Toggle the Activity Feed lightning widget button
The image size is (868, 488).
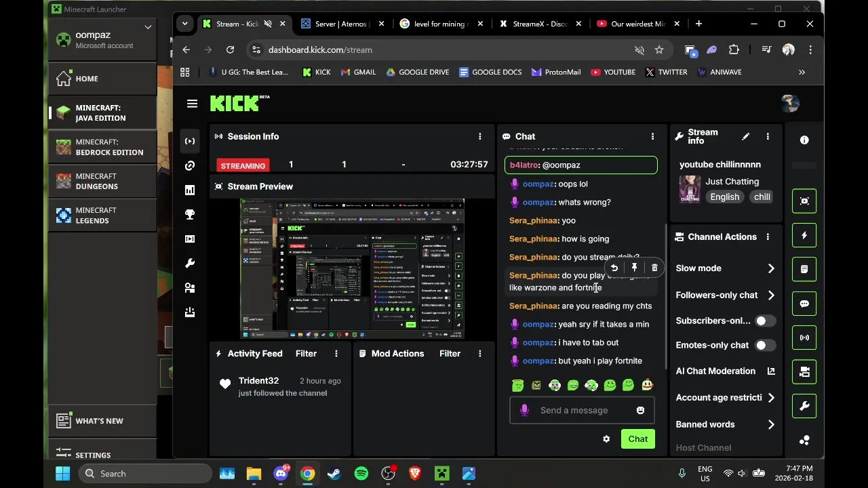[x=804, y=235]
